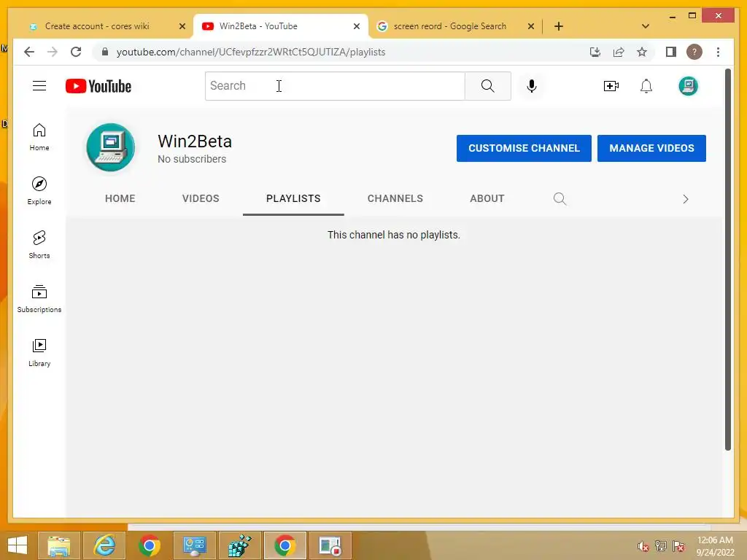This screenshot has width=747, height=560.
Task: Reload the page
Action: 76,52
